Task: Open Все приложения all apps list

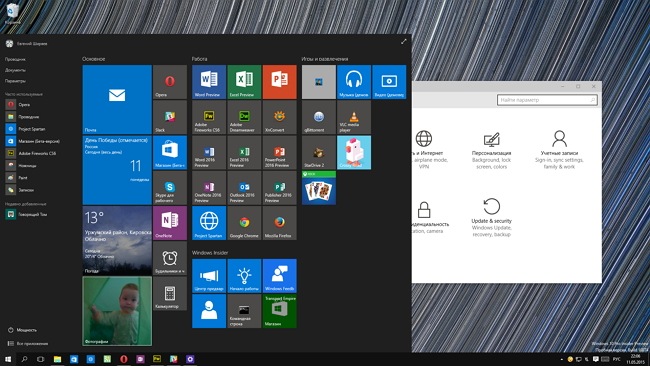Action: pyautogui.click(x=27, y=344)
